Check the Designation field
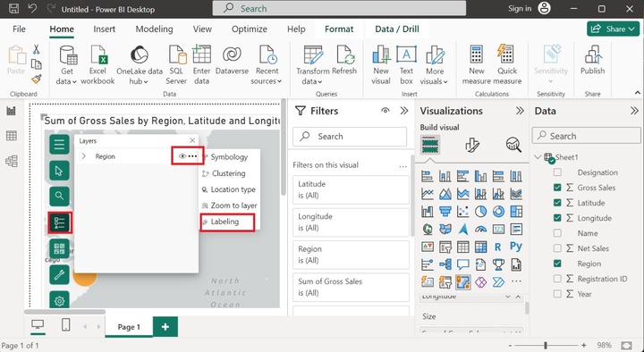 coord(557,172)
